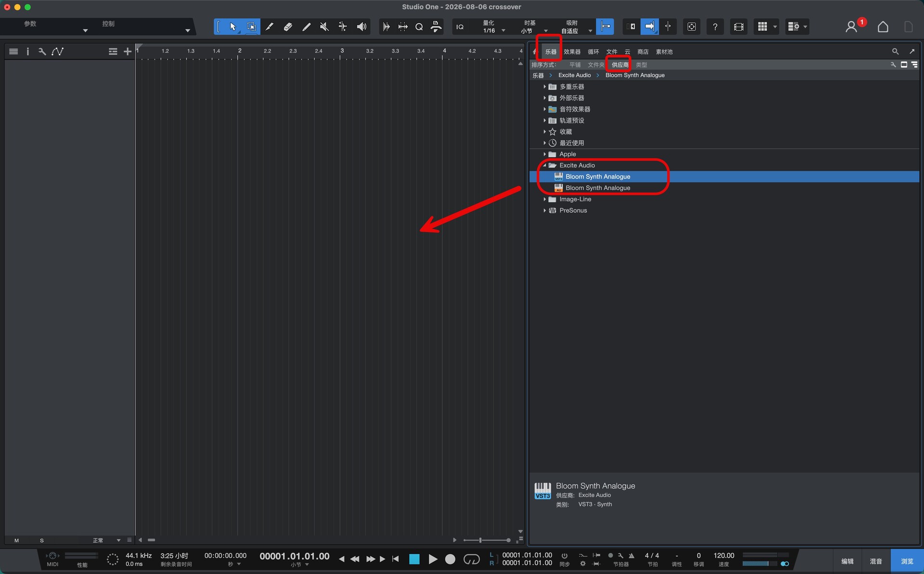924x574 pixels.
Task: Toggle the Sync power button
Action: coord(565,556)
